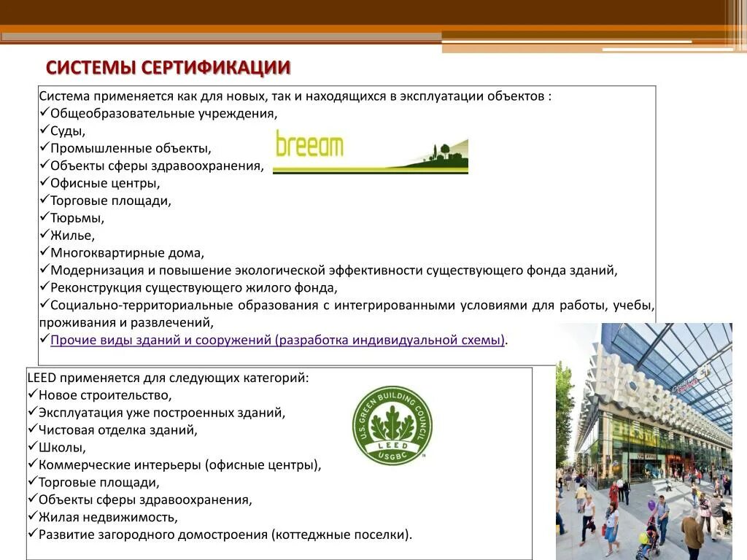The height and width of the screenshot is (560, 747).
Task: Select the LEED list line "Торговые площади,"
Action: [98, 483]
